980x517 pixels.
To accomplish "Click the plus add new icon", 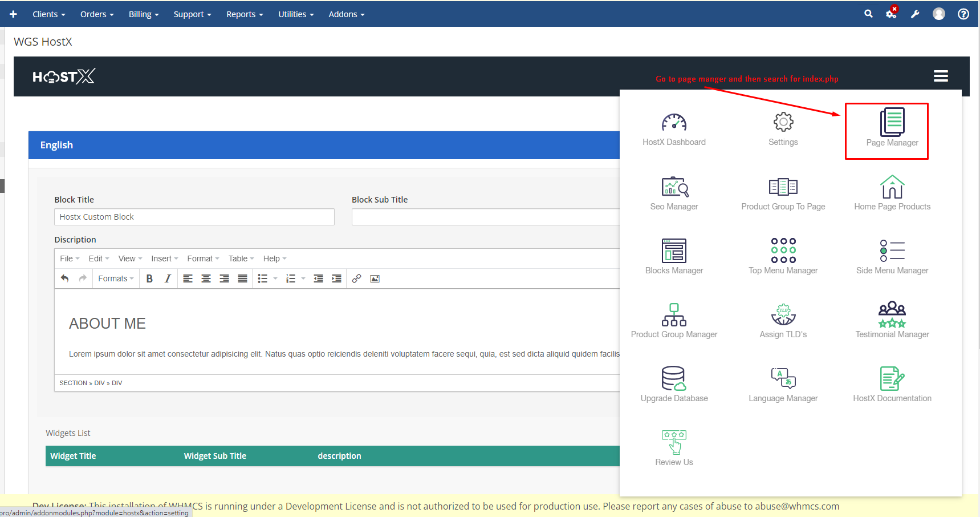I will click(13, 14).
